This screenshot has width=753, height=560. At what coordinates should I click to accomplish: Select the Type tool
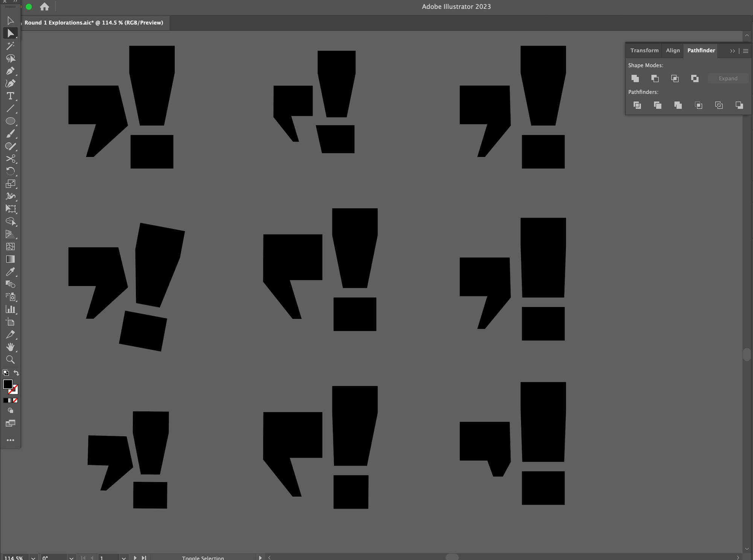(10, 96)
